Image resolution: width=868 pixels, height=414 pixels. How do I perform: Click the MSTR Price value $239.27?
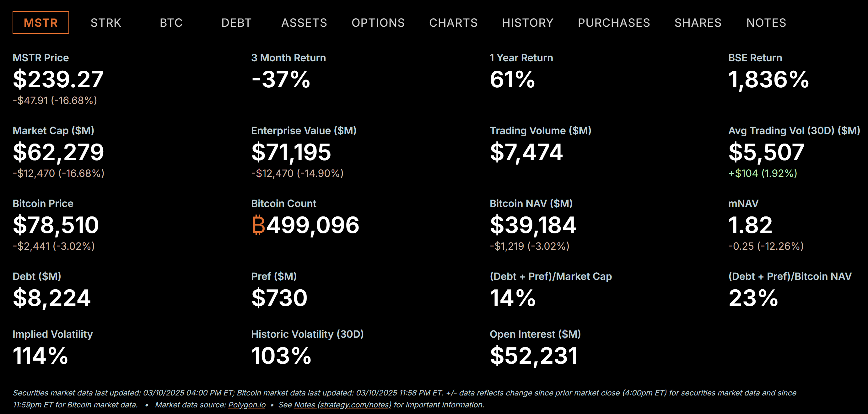58,79
